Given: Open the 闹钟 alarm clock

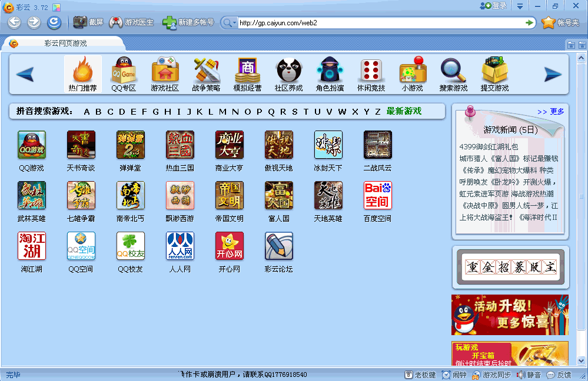Looking at the screenshot, I should tap(454, 375).
